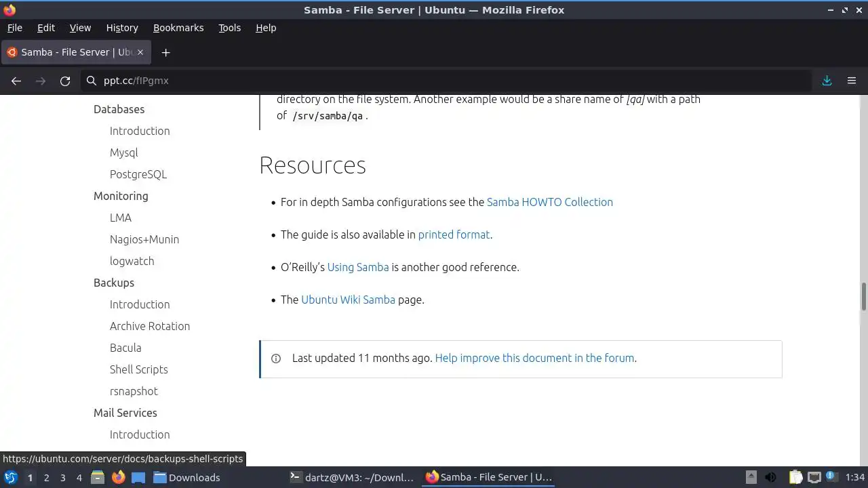
Task: Click the search magnifier in address bar
Action: [92, 81]
